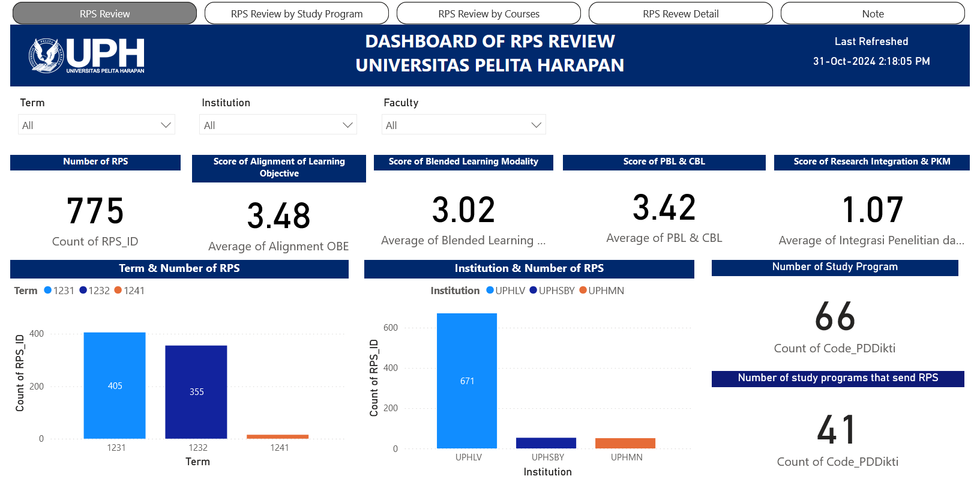980x479 pixels.
Task: Click Score of Alignment of Learning Objective header
Action: pos(279,168)
